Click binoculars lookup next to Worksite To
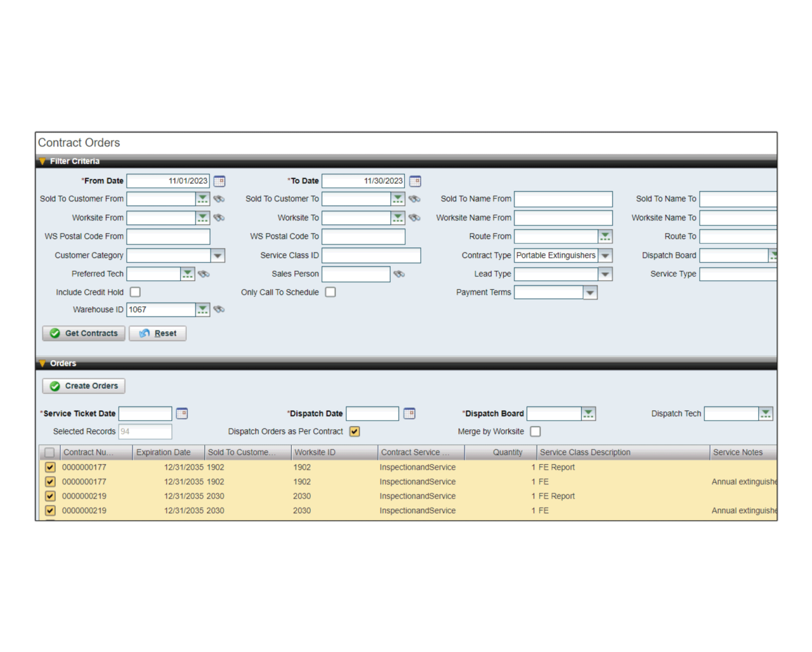This screenshot has height=652, width=812. 414,218
